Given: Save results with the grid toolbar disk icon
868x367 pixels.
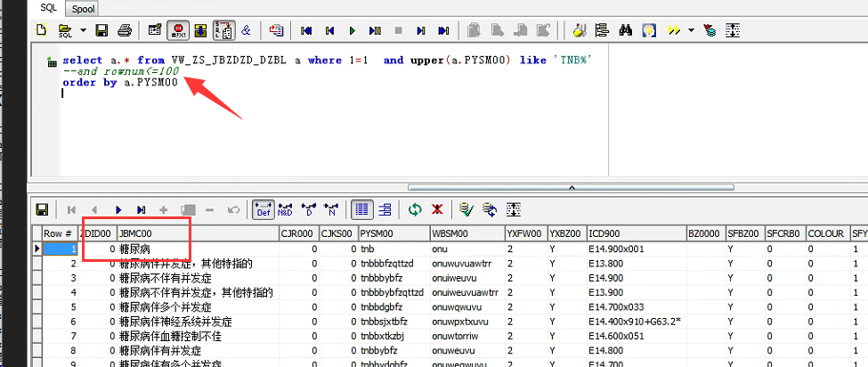Looking at the screenshot, I should (x=42, y=209).
